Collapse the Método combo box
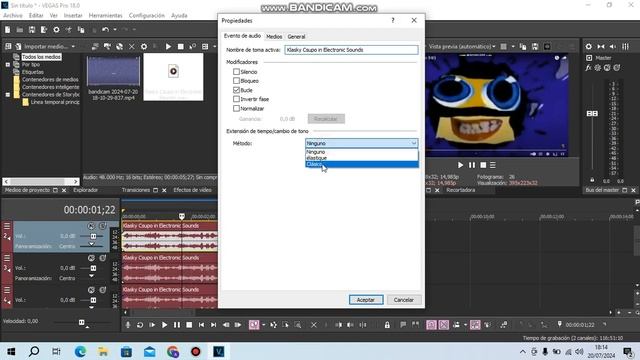Viewport: 640px width, 360px height. point(413,143)
